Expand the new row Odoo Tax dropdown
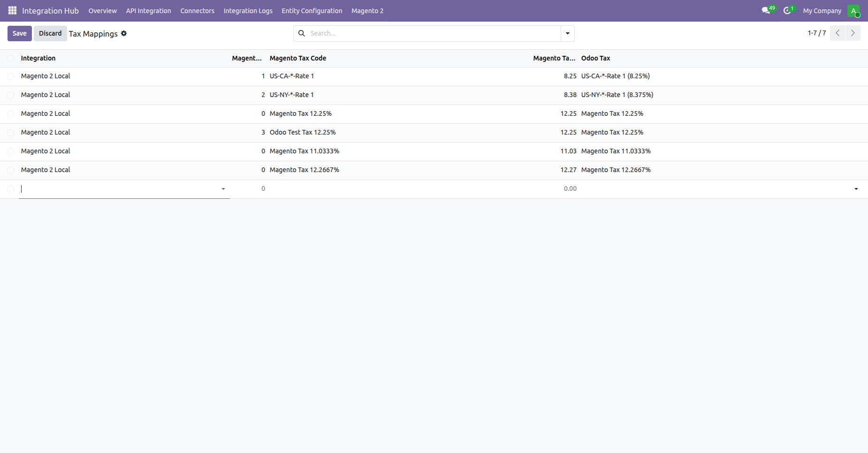Screen dimensions: 868x453 (x=856, y=189)
